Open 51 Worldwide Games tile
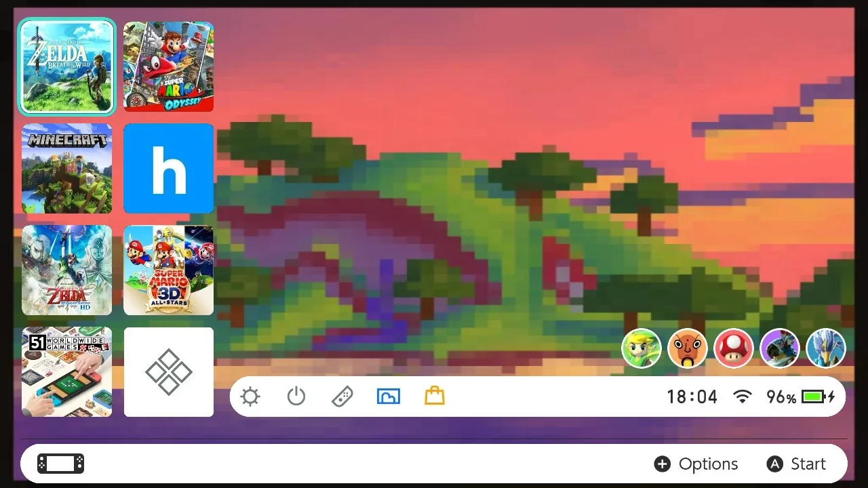868x488 pixels. (x=67, y=372)
